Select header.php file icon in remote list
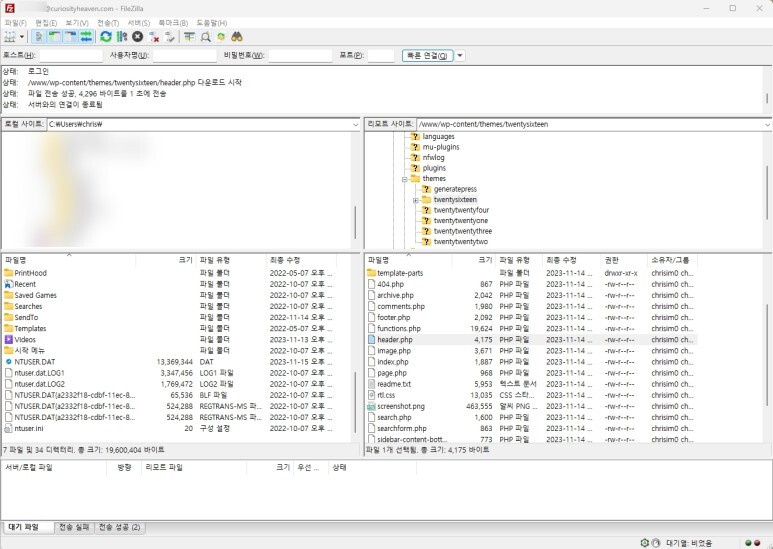The image size is (773, 549). point(372,340)
